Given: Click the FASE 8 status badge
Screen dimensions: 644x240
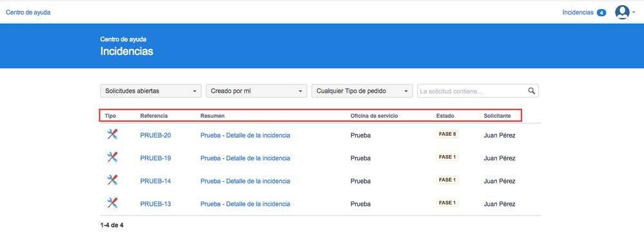Looking at the screenshot, I should [447, 134].
